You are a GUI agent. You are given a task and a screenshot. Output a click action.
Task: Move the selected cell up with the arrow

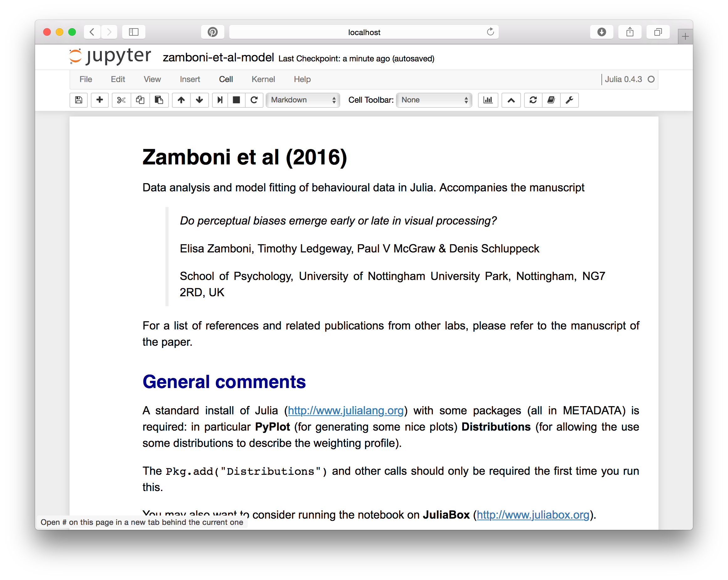[x=181, y=100]
